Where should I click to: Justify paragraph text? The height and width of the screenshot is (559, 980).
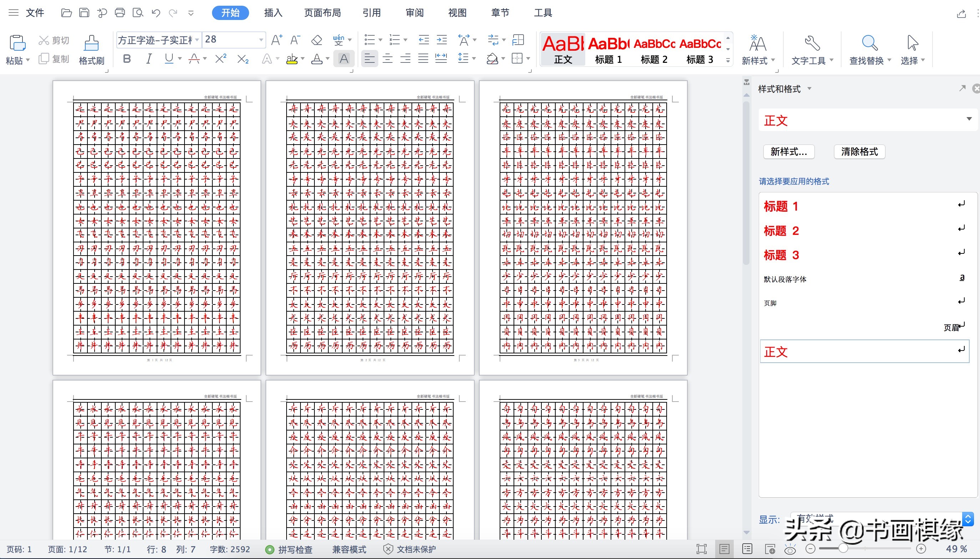click(423, 59)
